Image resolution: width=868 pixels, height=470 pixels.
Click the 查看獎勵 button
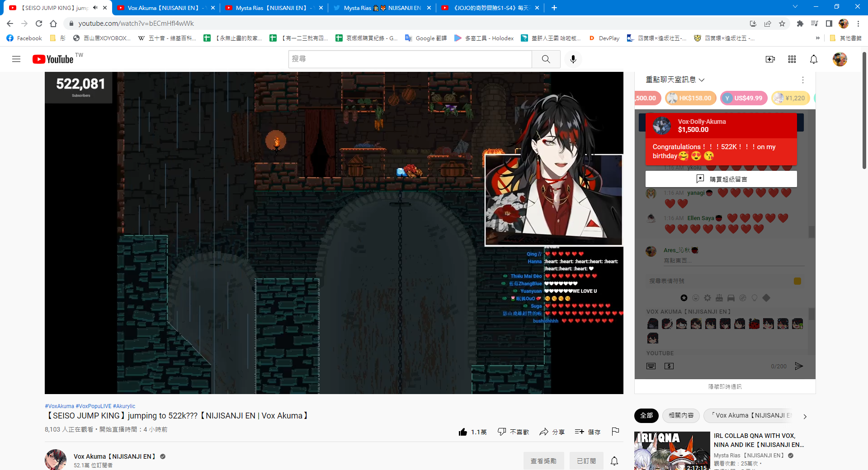[544, 461]
